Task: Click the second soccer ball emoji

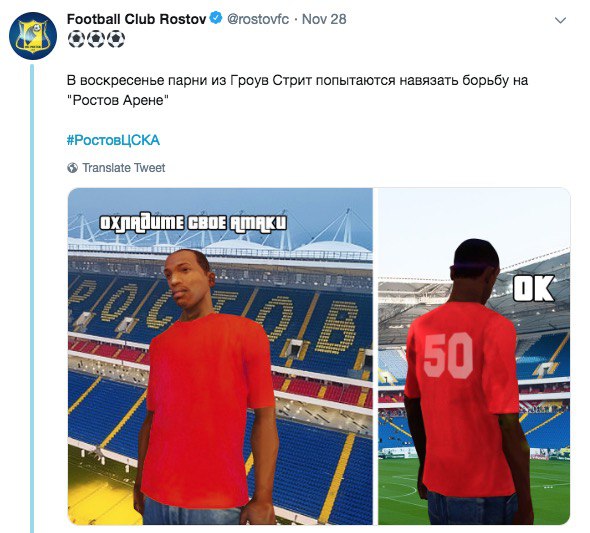Action: (x=96, y=39)
